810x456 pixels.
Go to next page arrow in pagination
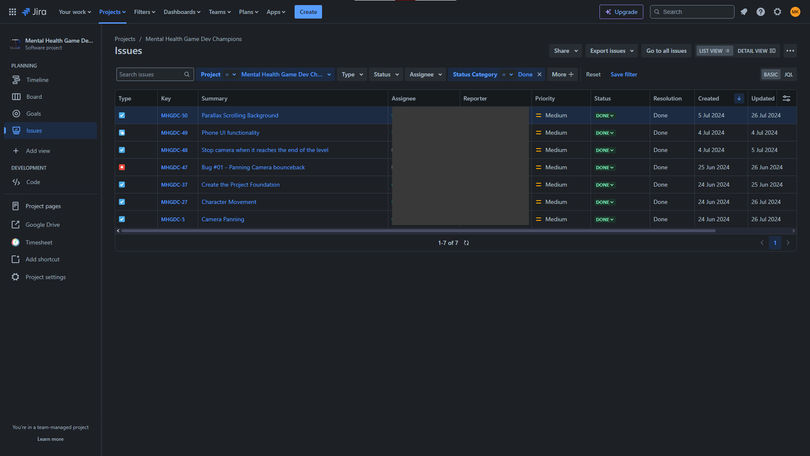[788, 243]
